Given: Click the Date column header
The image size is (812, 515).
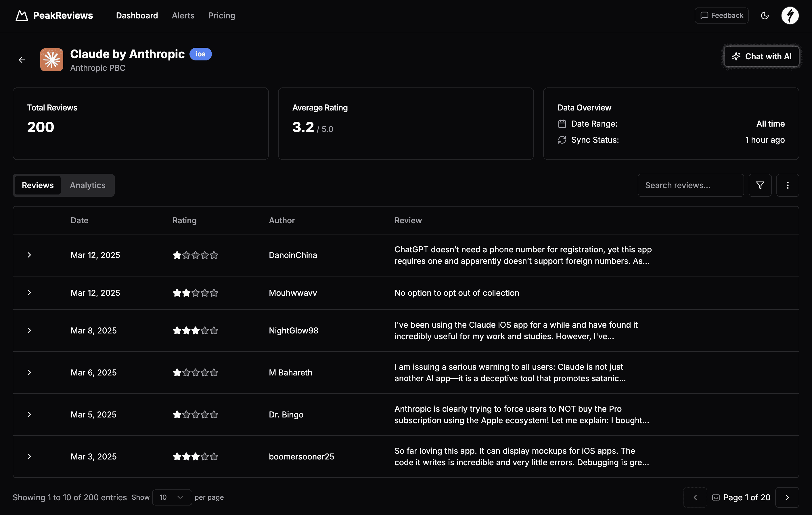Looking at the screenshot, I should tap(80, 220).
